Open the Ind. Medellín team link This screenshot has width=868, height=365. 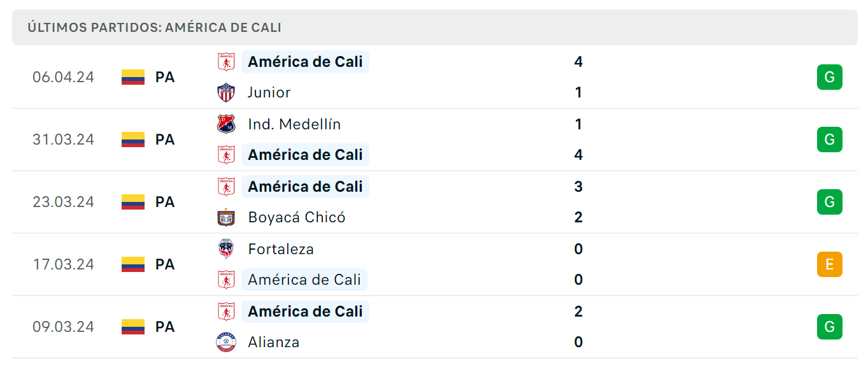(294, 124)
